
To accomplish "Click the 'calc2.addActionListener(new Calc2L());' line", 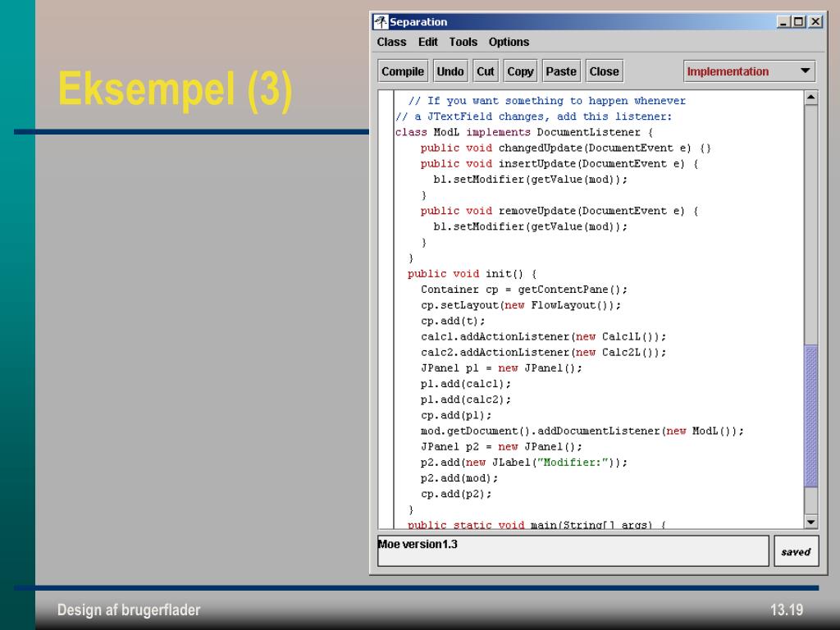I will pyautogui.click(x=543, y=353).
